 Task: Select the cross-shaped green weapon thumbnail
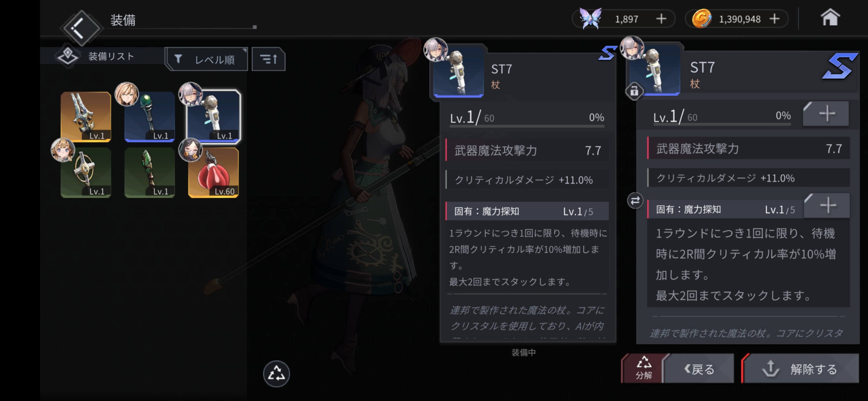coord(86,173)
